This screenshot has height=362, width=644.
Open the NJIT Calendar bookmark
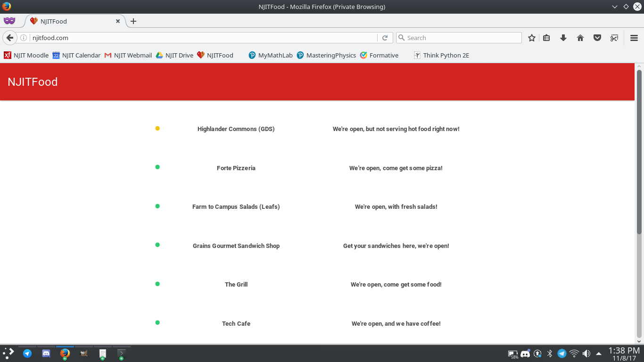pyautogui.click(x=76, y=55)
